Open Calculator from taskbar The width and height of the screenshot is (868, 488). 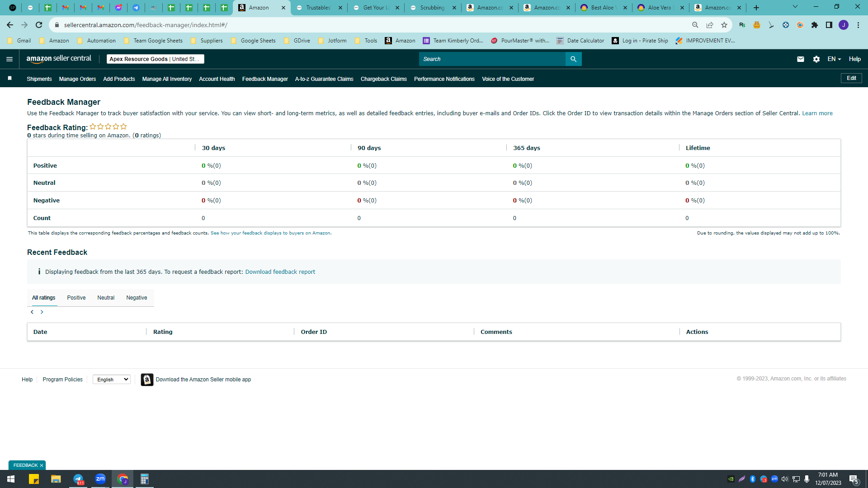(x=145, y=479)
